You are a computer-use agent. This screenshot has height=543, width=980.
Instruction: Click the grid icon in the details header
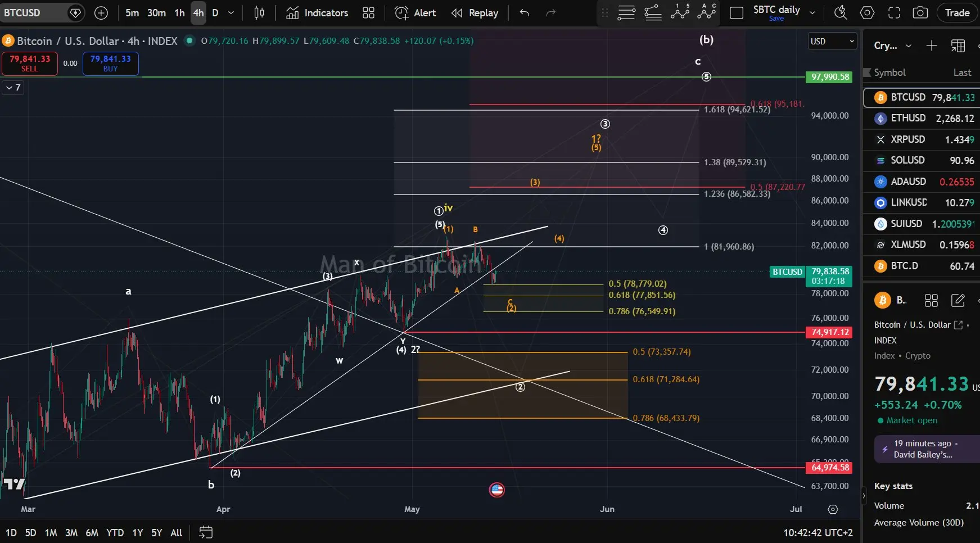[931, 300]
